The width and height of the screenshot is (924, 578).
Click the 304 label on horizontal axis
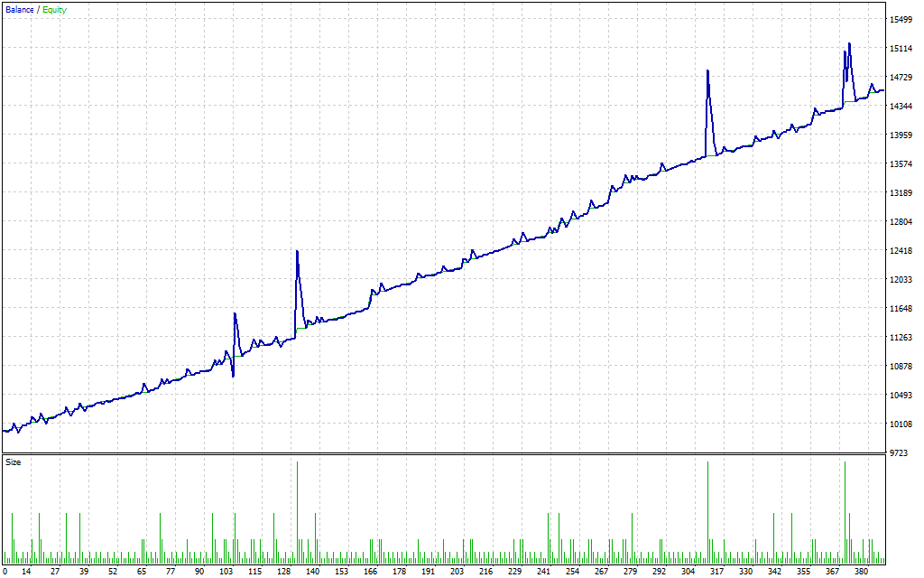(688, 572)
